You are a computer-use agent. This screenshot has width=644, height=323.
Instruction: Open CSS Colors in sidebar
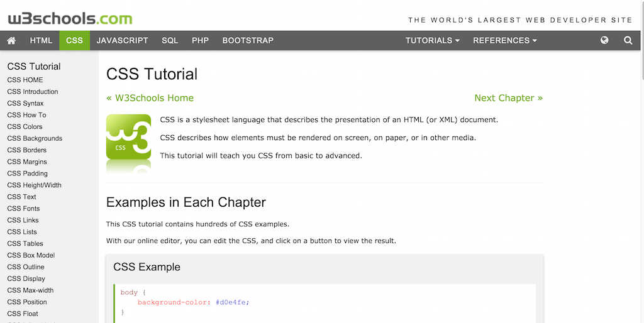pos(25,127)
